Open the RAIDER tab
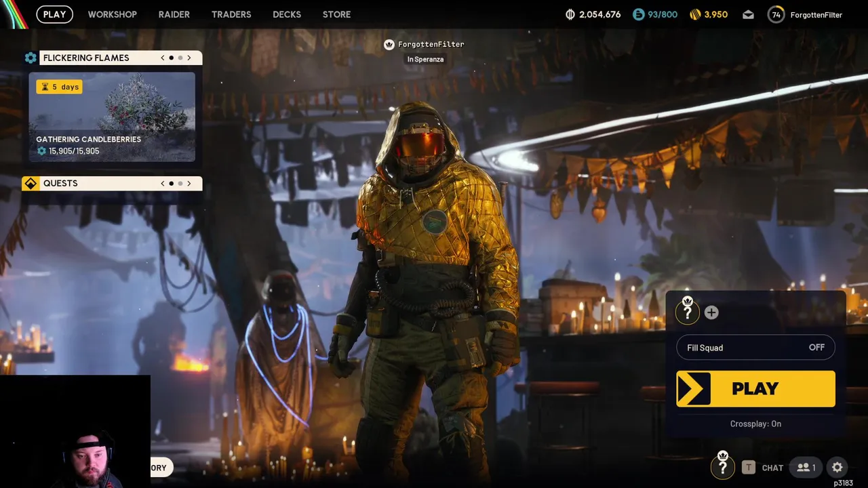Screen dimensions: 868x488 (x=174, y=14)
